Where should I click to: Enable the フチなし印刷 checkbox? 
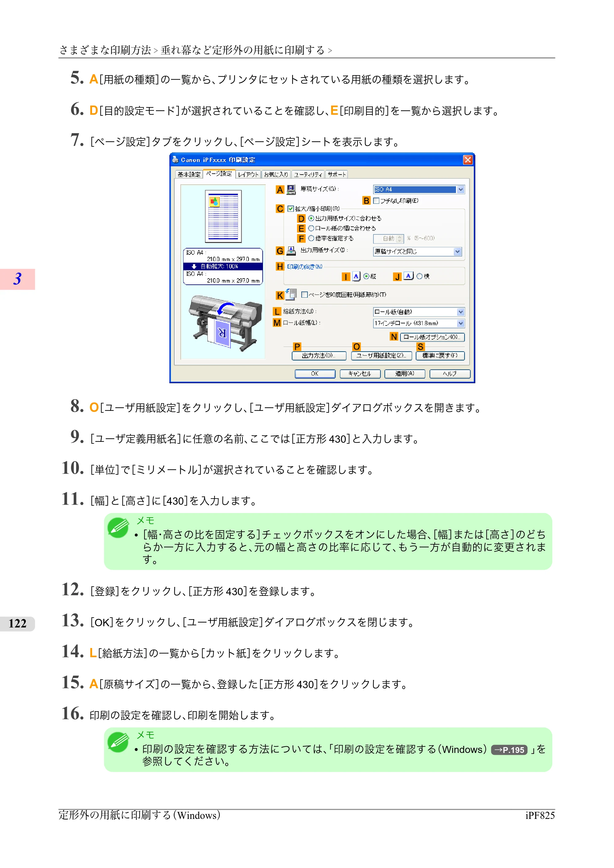pos(376,201)
